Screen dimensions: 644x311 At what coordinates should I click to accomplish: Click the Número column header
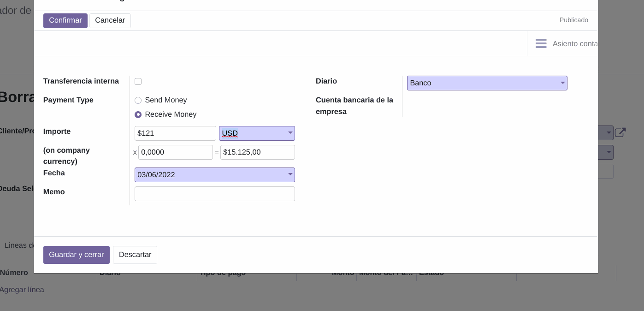14,273
